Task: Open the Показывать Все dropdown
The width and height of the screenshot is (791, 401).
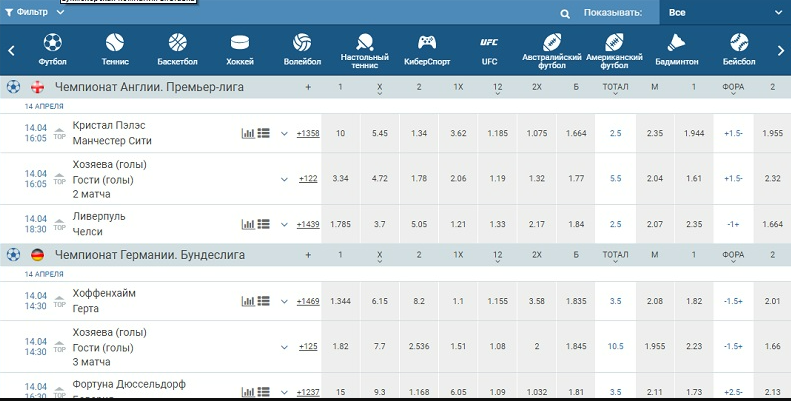Action: tap(725, 13)
